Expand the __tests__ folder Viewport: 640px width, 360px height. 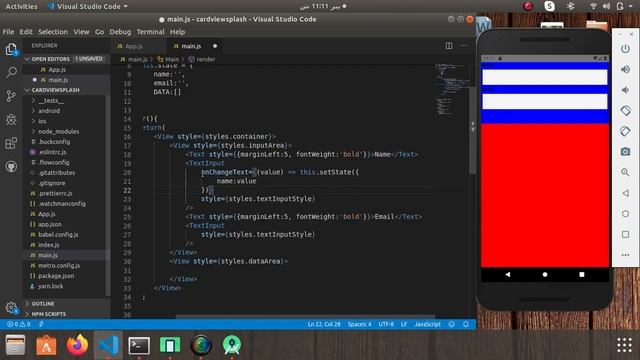pyautogui.click(x=51, y=100)
